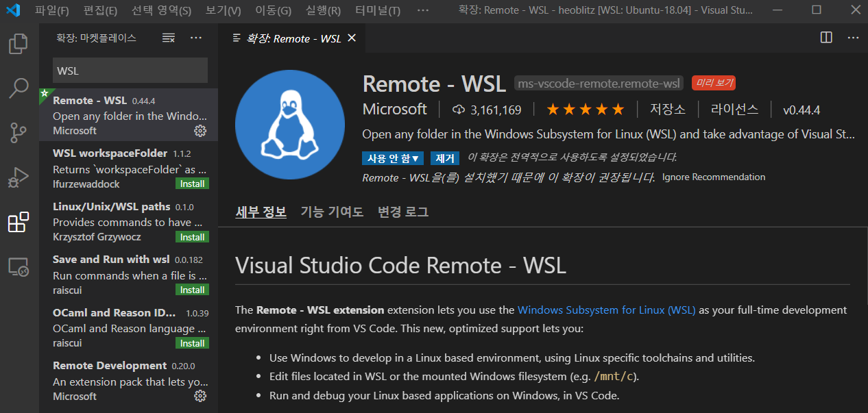Install Linux/Unix/WSL paths extension
Screen dimensions: 868x413
tap(193, 237)
